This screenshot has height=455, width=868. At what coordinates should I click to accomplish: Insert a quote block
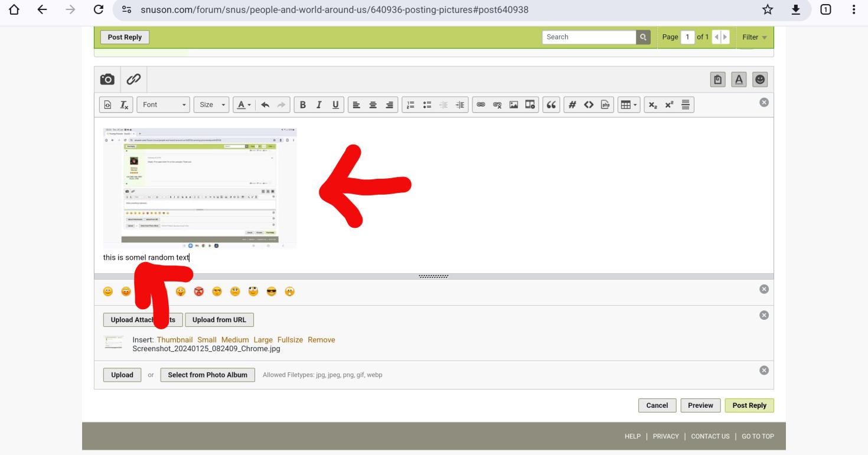point(552,104)
